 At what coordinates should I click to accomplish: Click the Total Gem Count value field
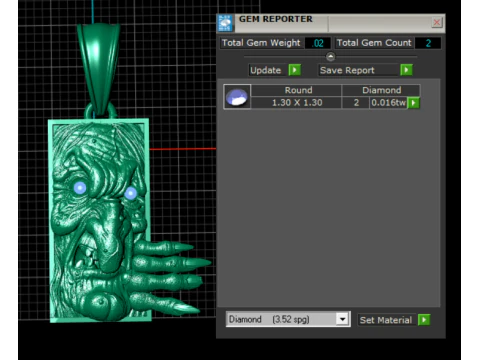pyautogui.click(x=428, y=43)
